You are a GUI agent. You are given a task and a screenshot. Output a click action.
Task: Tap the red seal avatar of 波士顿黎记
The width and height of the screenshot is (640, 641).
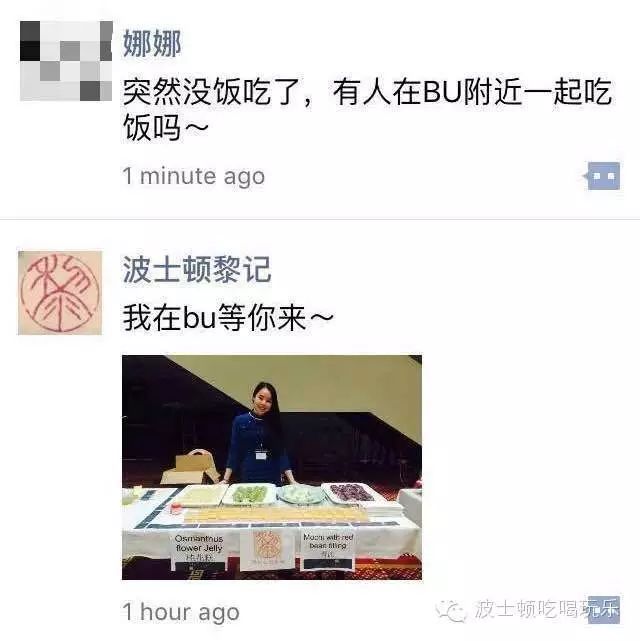(60, 293)
